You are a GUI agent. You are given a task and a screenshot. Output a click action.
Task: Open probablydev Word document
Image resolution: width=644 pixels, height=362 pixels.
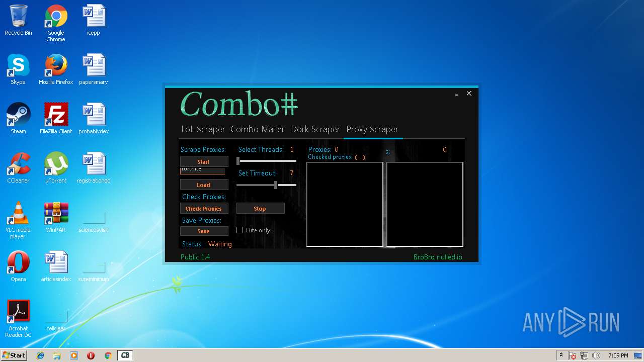pyautogui.click(x=94, y=119)
